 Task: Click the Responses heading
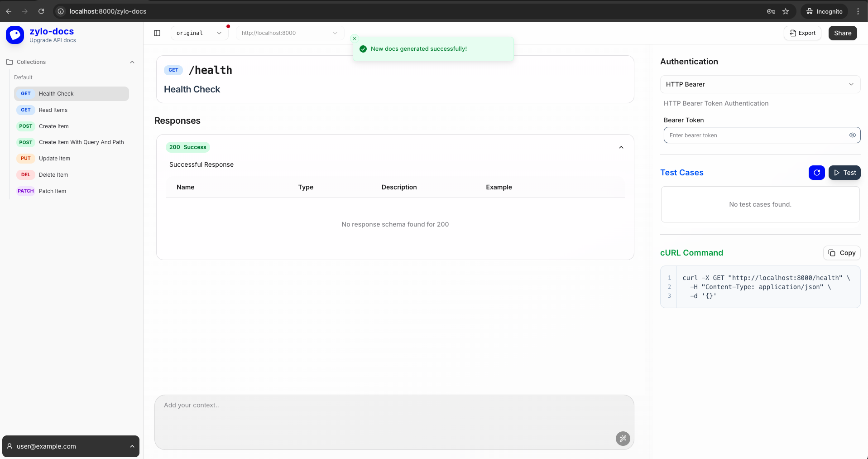click(x=177, y=121)
